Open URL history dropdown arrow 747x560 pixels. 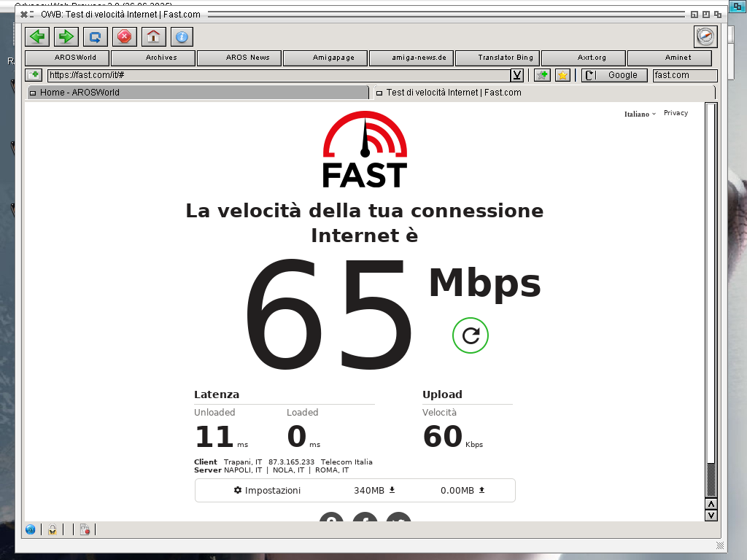[x=517, y=75]
